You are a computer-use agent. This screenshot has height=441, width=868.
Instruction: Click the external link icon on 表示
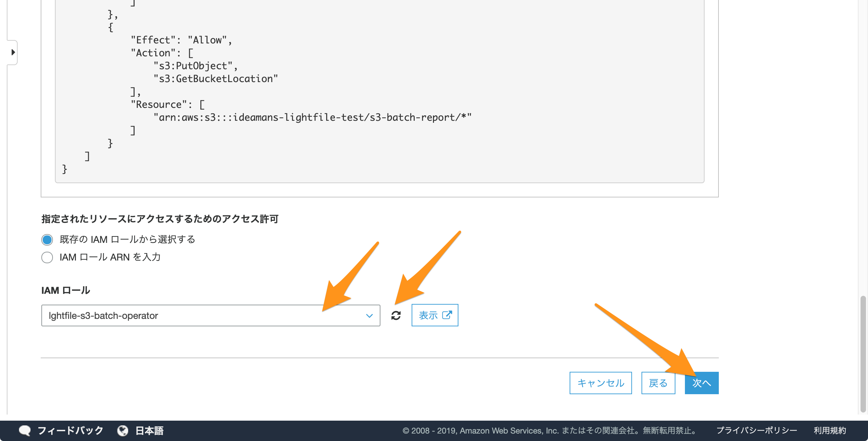tap(447, 315)
